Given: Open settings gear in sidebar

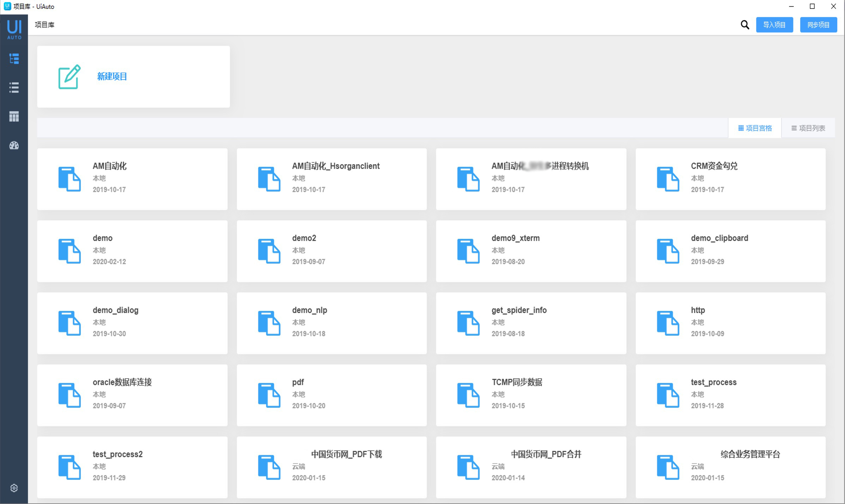Looking at the screenshot, I should point(14,488).
